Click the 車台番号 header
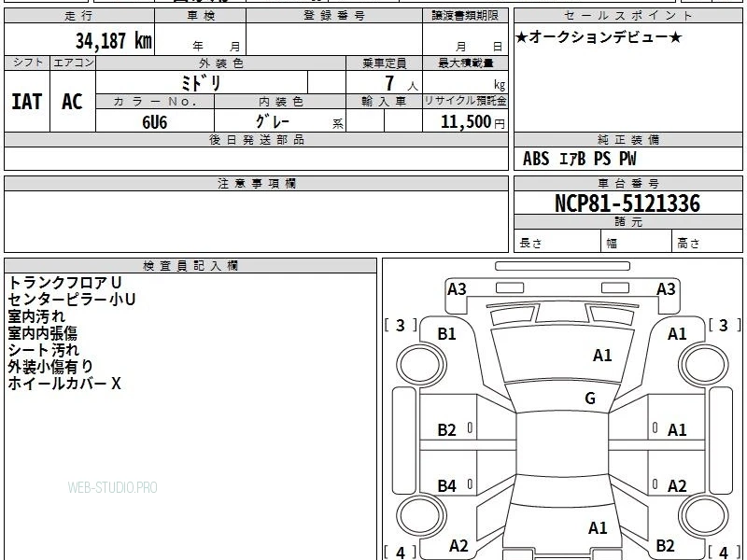This screenshot has width=747, height=560. click(x=627, y=183)
